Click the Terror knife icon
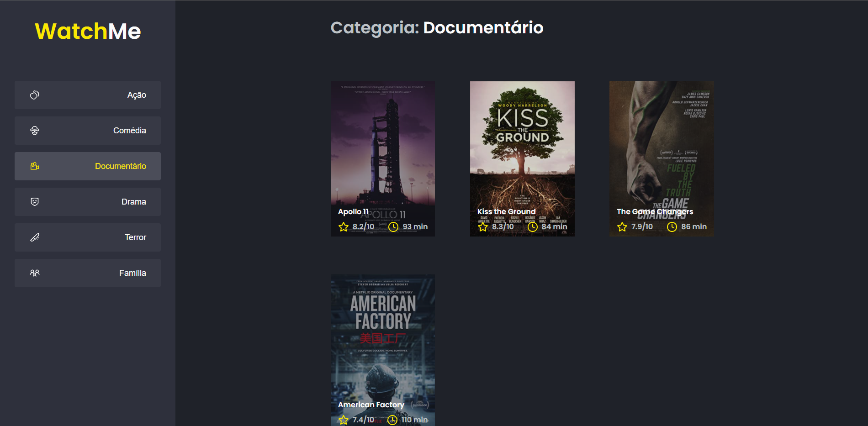 (35, 237)
